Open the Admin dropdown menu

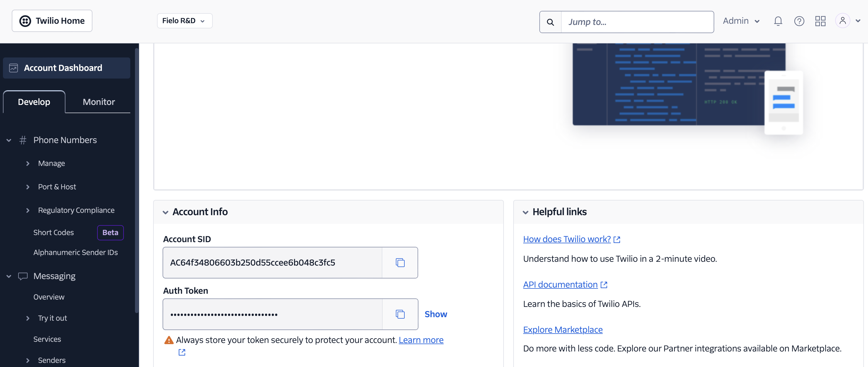coord(741,21)
